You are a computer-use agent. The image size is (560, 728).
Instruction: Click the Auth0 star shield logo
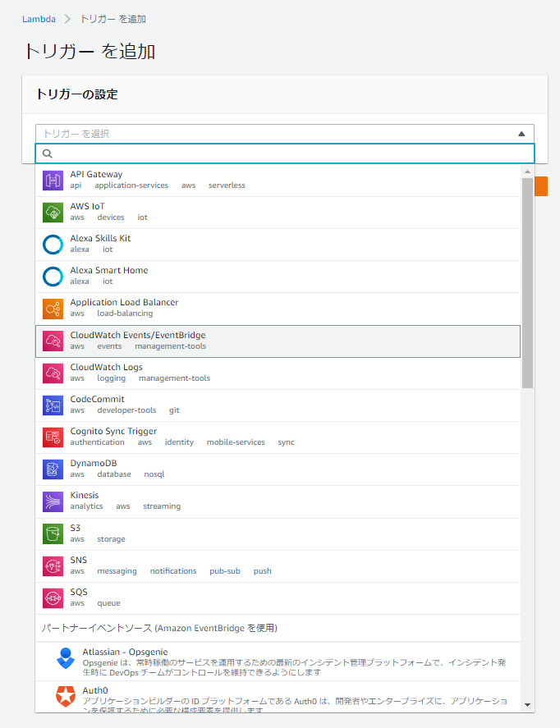[x=66, y=696]
